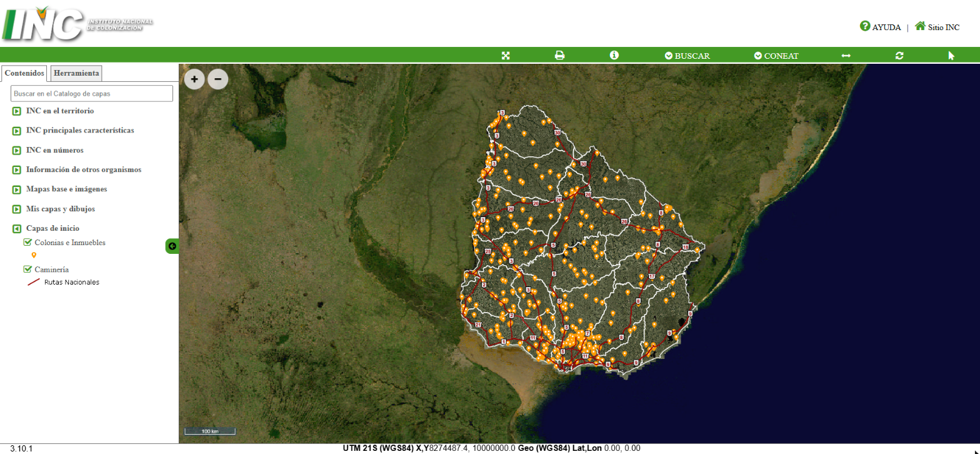Viewport: 980px width, 454px height.
Task: Open the Sitio INC home link
Action: coord(937,27)
